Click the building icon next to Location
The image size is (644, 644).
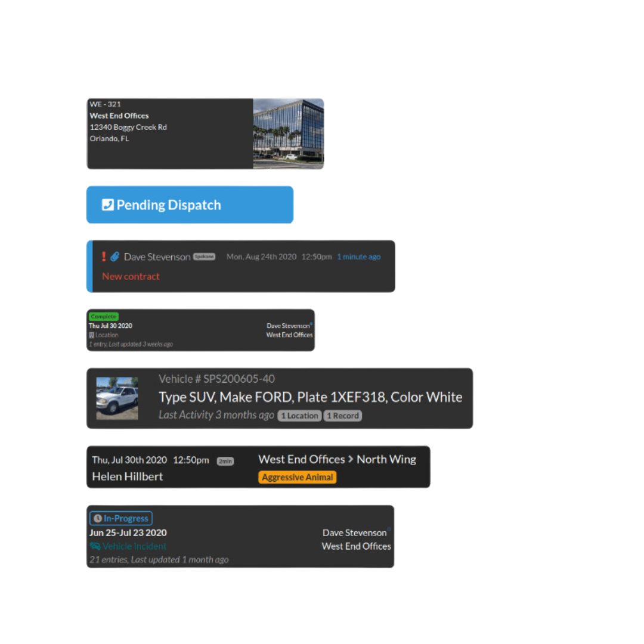[91, 335]
